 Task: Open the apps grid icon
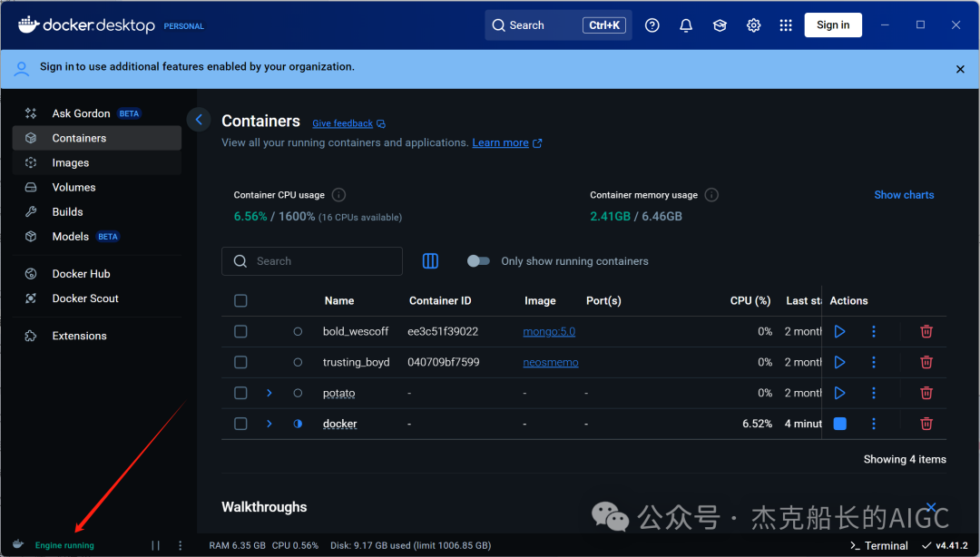click(x=786, y=25)
